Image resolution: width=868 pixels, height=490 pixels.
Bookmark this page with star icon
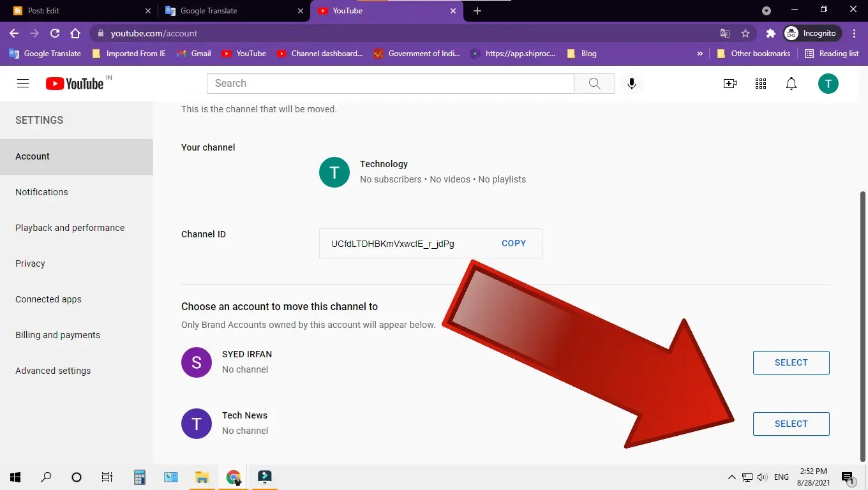coord(745,33)
